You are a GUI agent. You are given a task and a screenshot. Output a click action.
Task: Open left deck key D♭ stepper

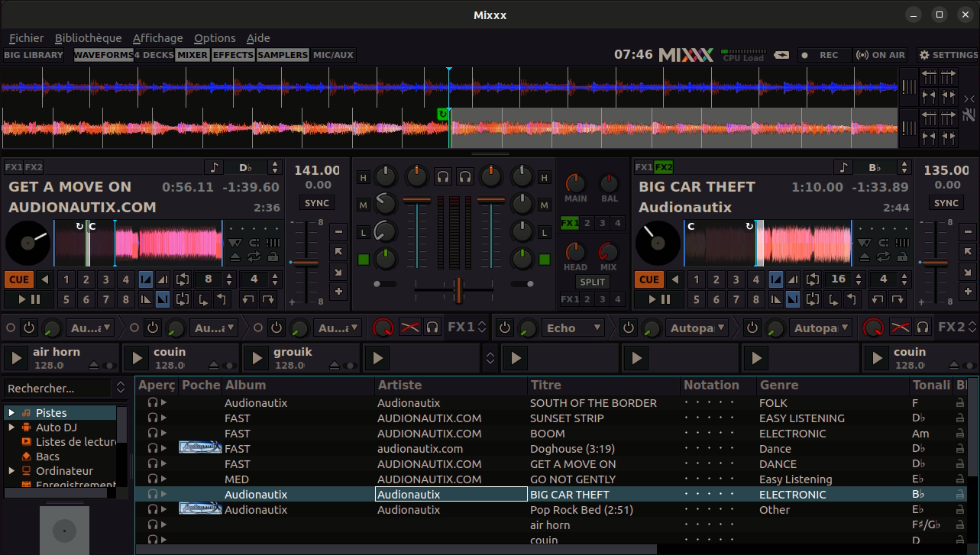point(274,167)
